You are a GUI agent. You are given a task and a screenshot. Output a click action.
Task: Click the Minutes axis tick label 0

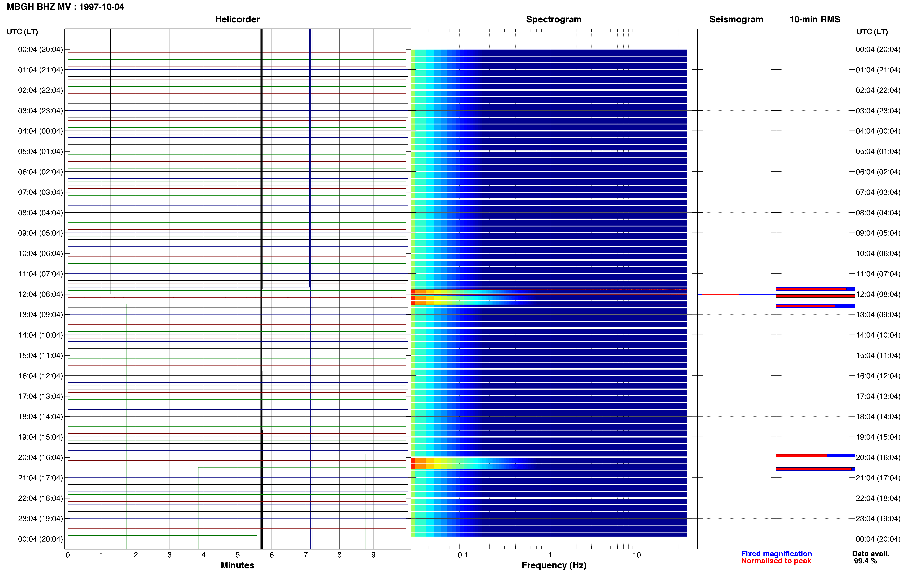68,555
